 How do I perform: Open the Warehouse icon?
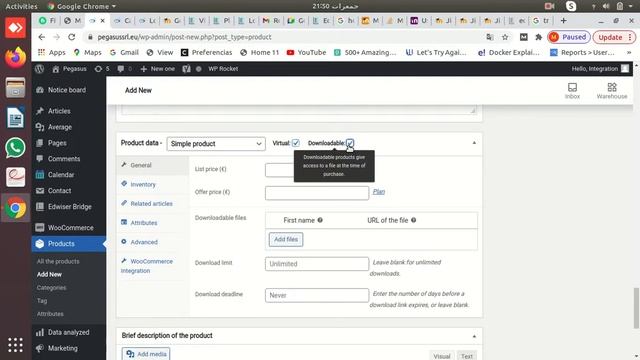pyautogui.click(x=612, y=91)
